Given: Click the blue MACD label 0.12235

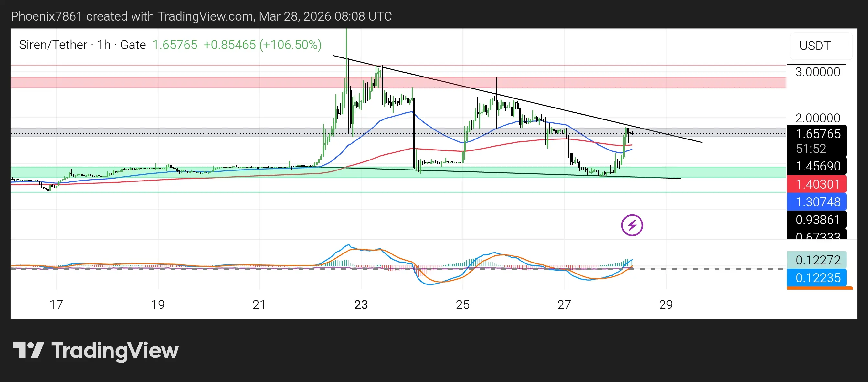Looking at the screenshot, I should (x=818, y=278).
